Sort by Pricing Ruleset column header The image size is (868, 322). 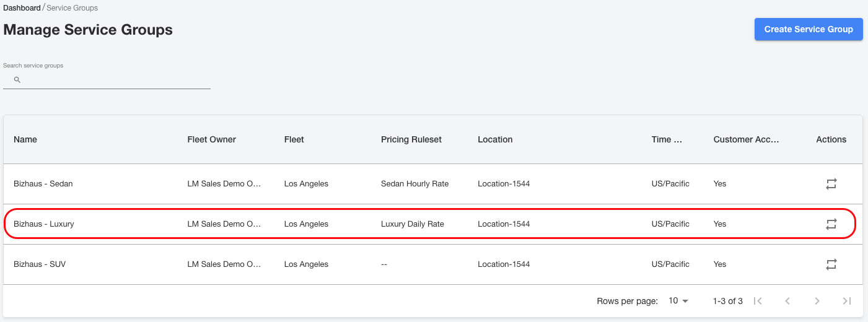411,139
